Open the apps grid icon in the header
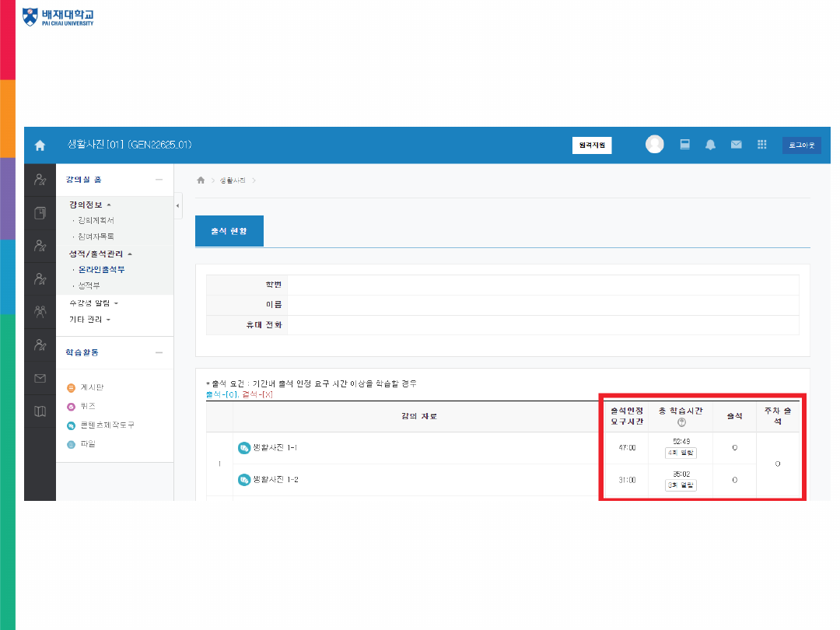 (761, 145)
